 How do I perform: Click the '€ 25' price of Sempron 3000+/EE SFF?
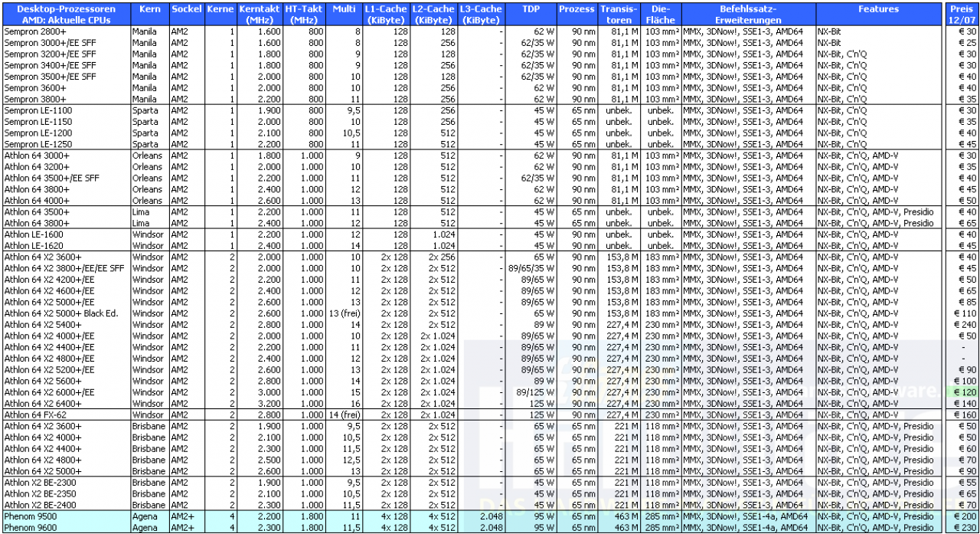coord(968,43)
